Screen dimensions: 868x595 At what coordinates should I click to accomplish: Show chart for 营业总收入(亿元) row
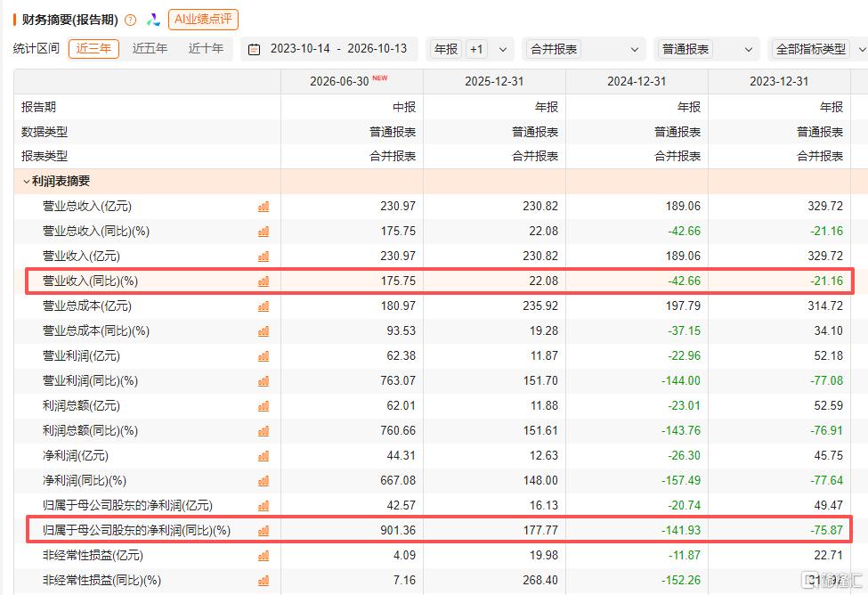[x=264, y=207]
